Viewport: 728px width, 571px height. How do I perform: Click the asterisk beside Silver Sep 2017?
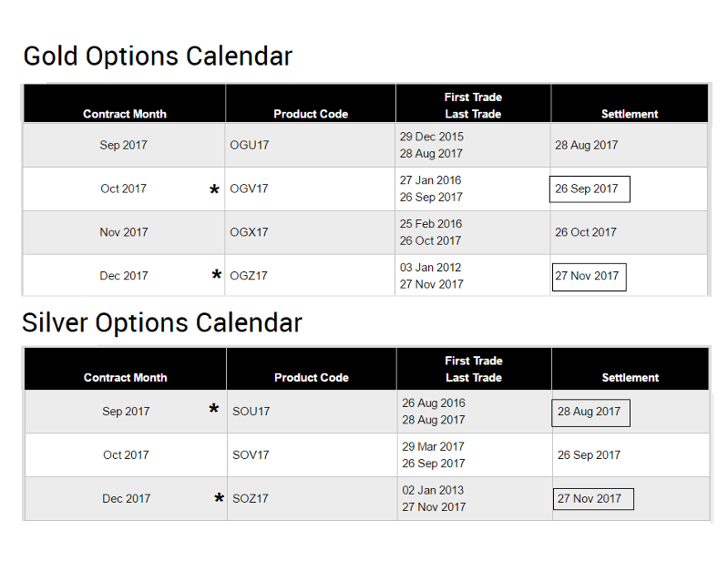(214, 410)
